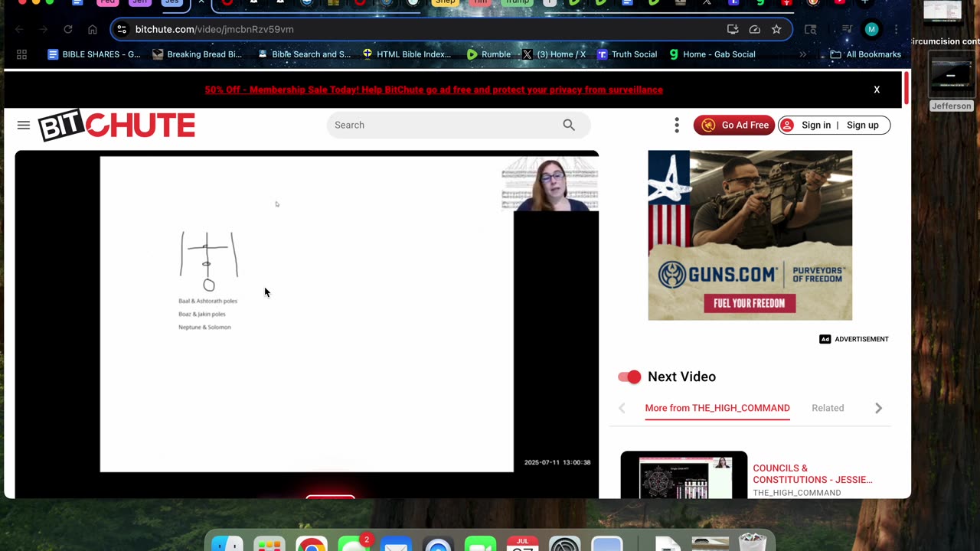The height and width of the screenshot is (551, 980).
Task: Open Home - Gab Social bookmark
Action: tap(712, 54)
